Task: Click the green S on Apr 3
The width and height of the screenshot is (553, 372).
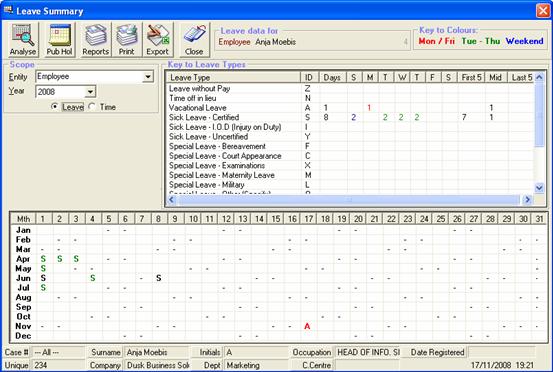Action: click(76, 259)
